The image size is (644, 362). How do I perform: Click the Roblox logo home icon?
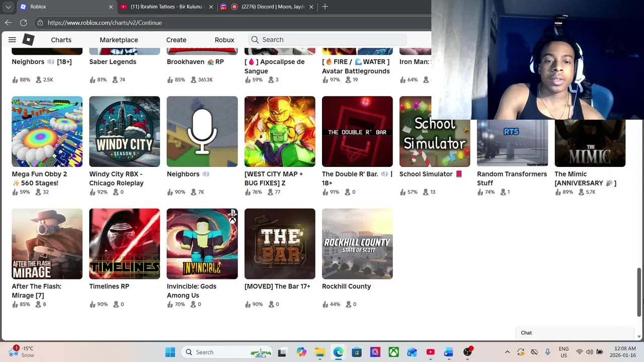tap(28, 40)
